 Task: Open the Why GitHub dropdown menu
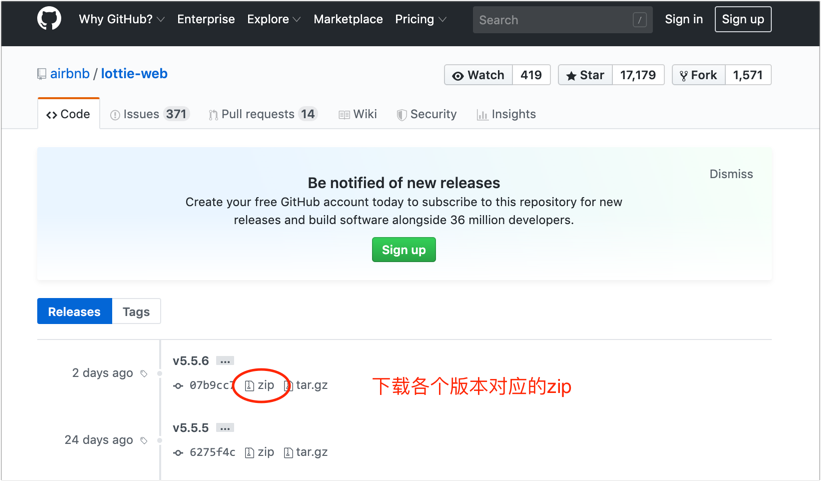[121, 19]
